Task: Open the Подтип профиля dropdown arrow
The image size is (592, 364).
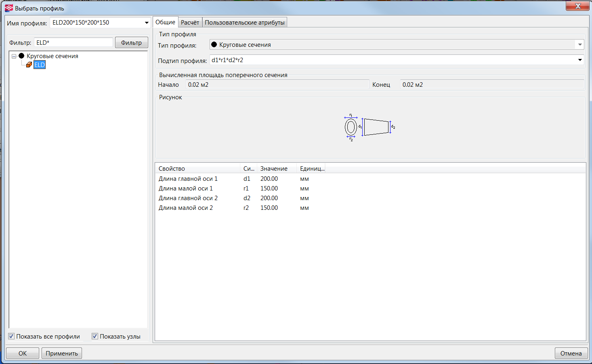Action: coord(580,60)
